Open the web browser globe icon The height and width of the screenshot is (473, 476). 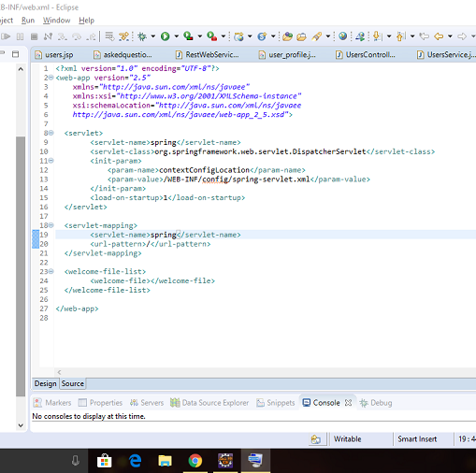point(343,36)
